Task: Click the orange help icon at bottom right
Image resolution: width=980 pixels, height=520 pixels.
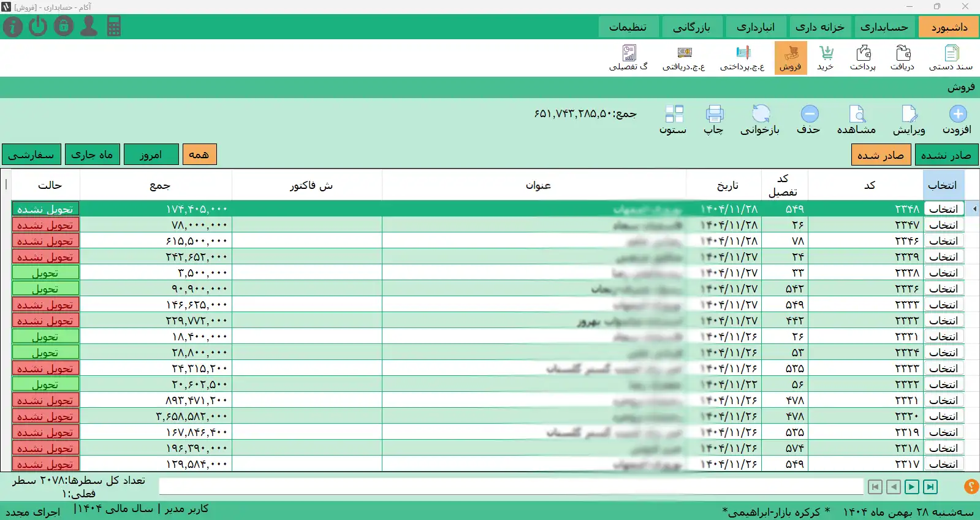Action: coord(971,486)
